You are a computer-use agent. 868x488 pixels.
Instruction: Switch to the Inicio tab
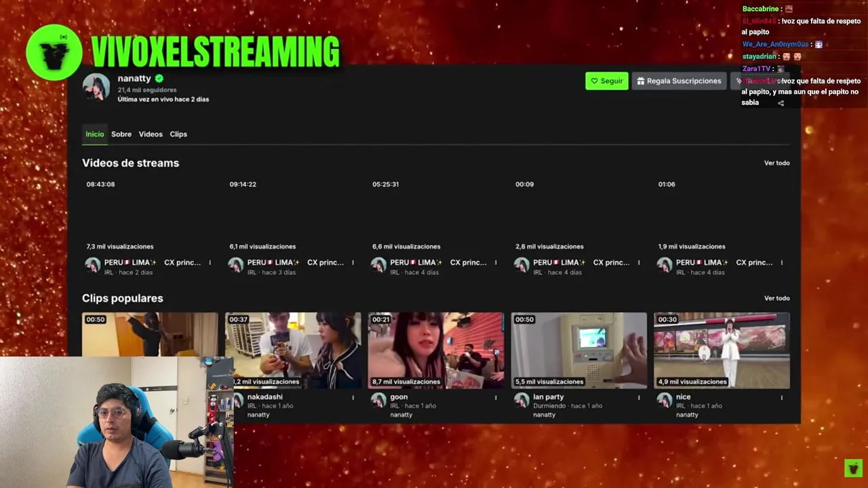[95, 134]
